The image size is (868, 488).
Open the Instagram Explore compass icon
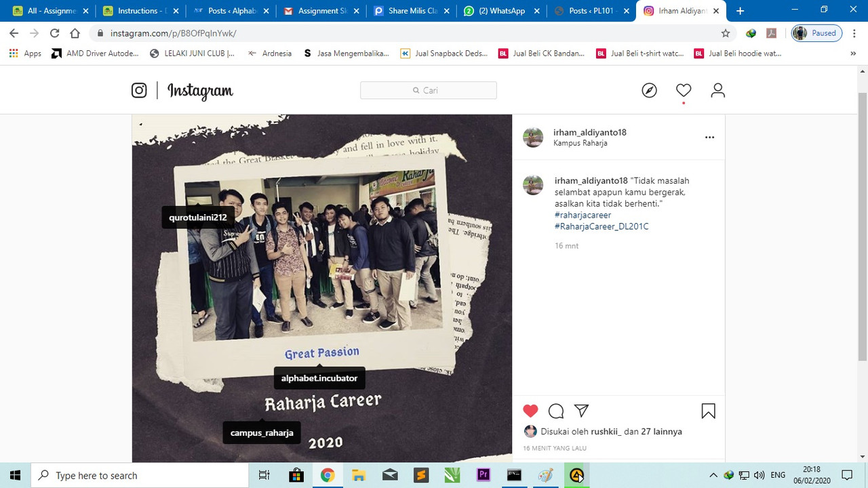[x=650, y=90]
